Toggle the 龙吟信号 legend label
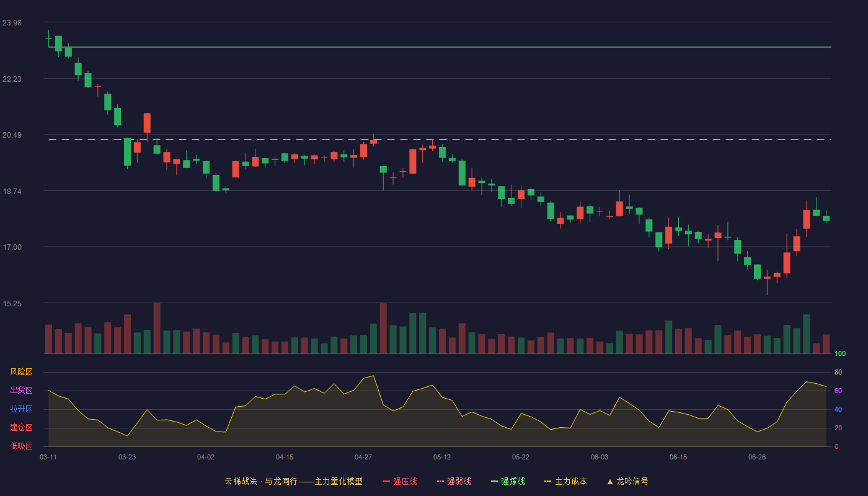 coord(632,481)
